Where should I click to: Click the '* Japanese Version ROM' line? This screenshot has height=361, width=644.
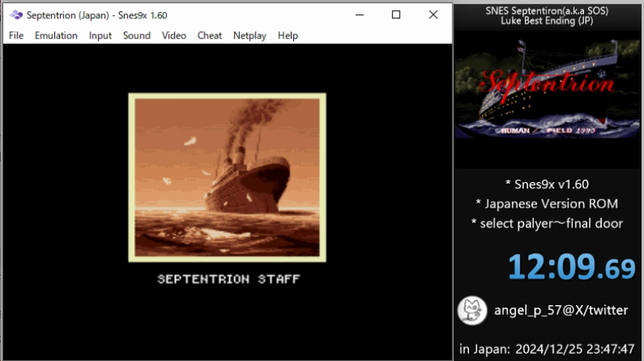(x=547, y=204)
